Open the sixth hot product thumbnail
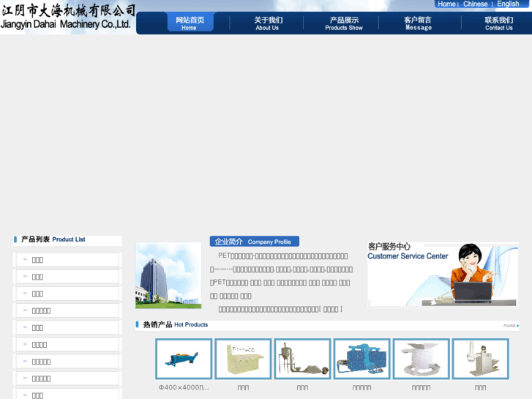Viewport: 532px width, 399px height. click(481, 359)
